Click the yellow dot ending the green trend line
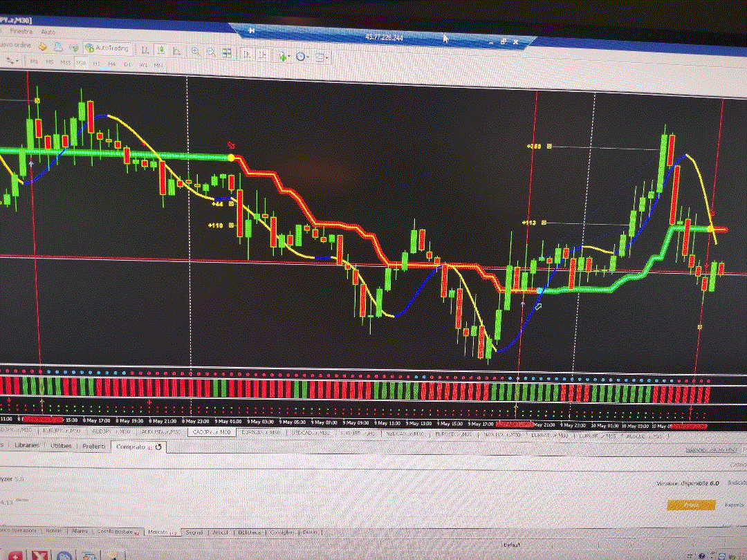747x560 pixels. [232, 158]
